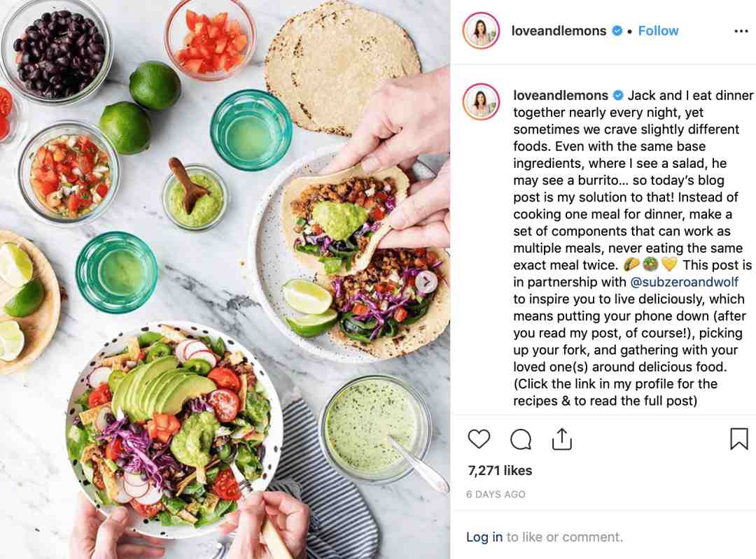
Task: Open the @subzeroandwolf mention link
Action: [x=684, y=282]
